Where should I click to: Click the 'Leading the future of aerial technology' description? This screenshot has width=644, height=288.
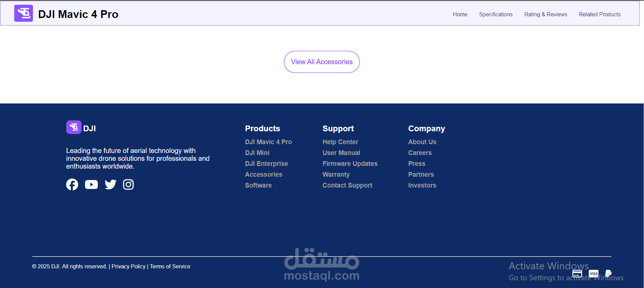tap(138, 158)
